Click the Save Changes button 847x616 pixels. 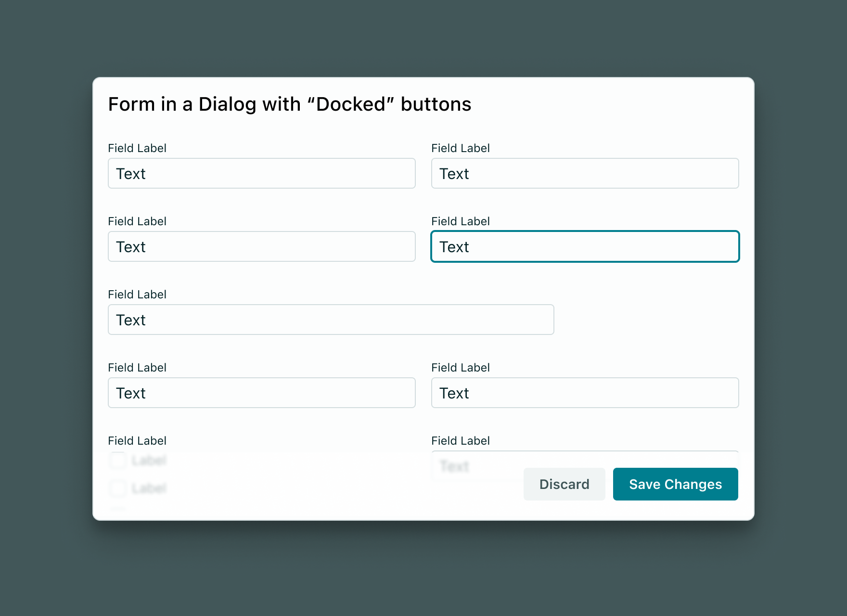coord(675,484)
